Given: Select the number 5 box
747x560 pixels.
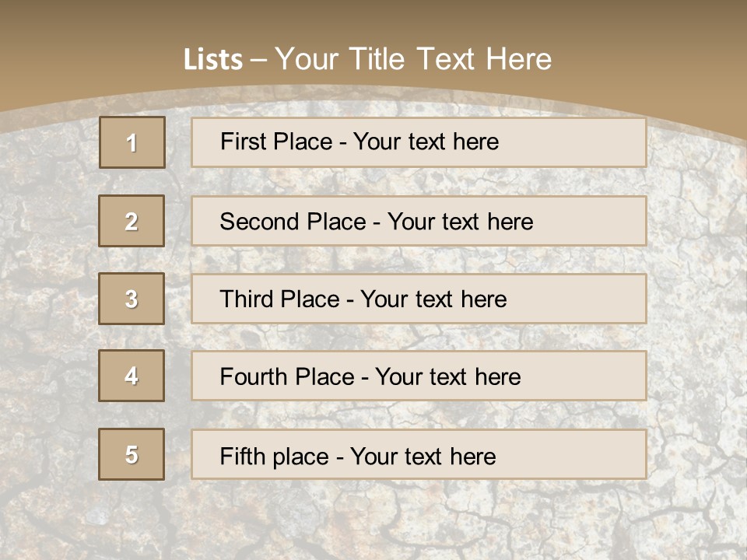Looking at the screenshot, I should click(132, 454).
